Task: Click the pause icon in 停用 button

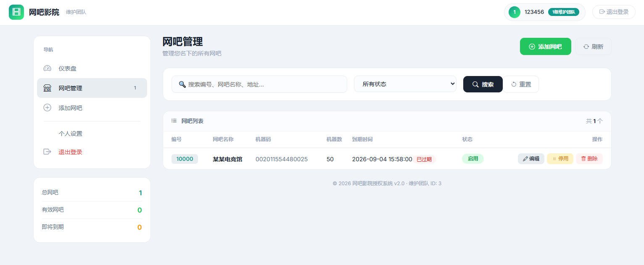Action: tap(554, 159)
